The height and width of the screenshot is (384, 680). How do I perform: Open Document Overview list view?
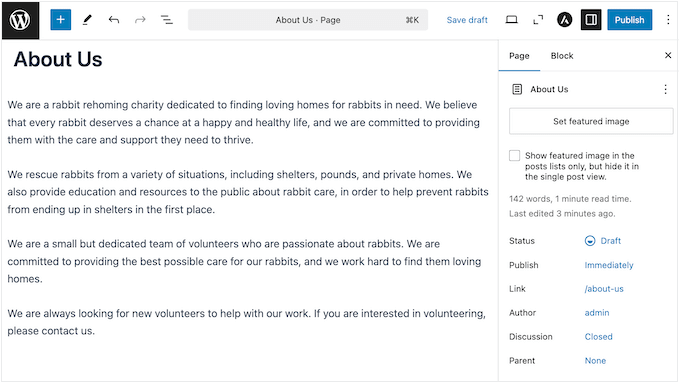pyautogui.click(x=167, y=20)
